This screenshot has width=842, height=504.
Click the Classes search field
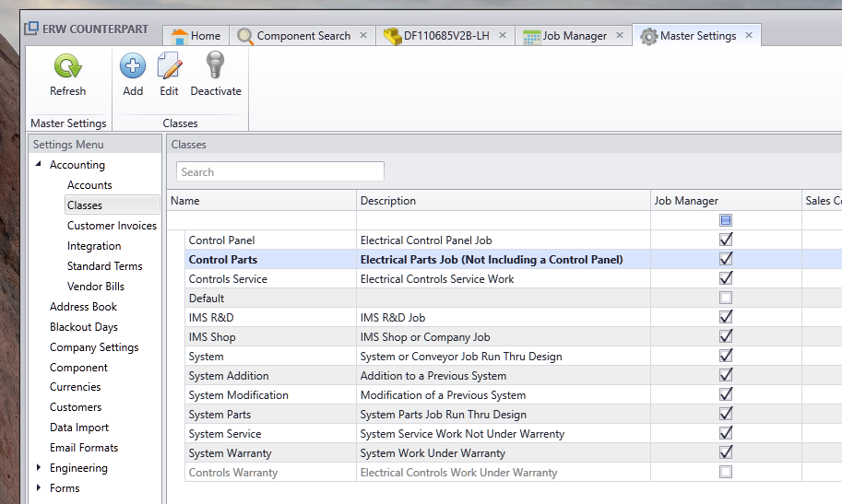tap(279, 171)
